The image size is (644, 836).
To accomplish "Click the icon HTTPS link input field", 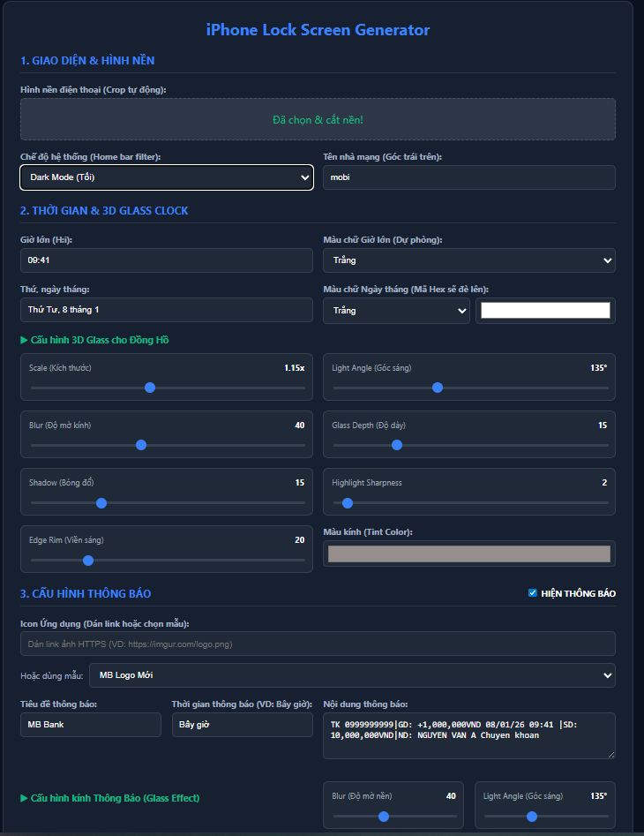I will point(318,644).
